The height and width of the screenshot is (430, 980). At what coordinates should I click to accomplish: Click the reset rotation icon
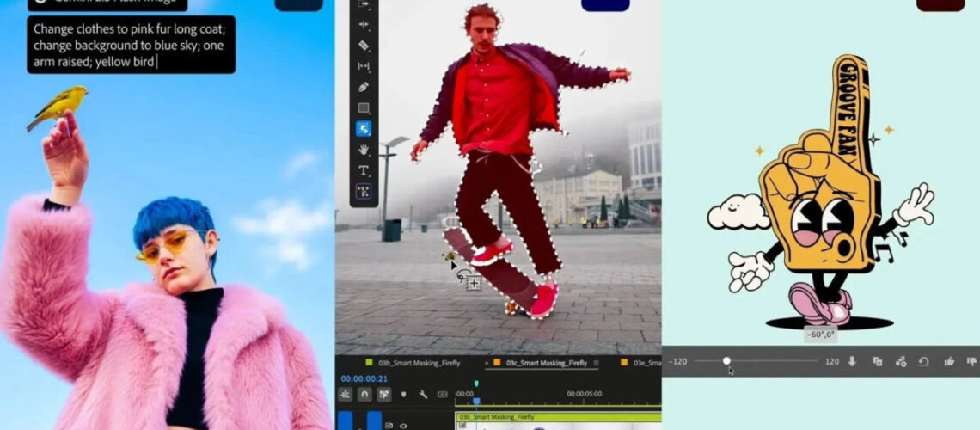(x=924, y=362)
